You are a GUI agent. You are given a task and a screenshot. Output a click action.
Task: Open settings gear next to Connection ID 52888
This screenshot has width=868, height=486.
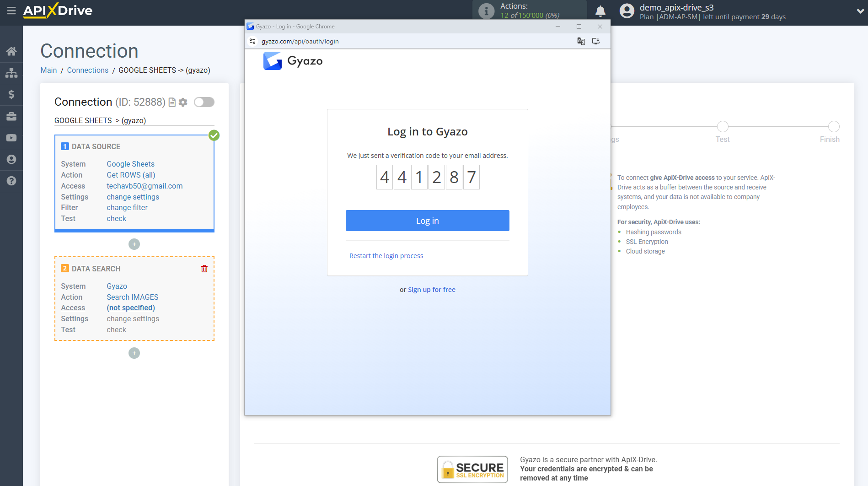tap(183, 102)
